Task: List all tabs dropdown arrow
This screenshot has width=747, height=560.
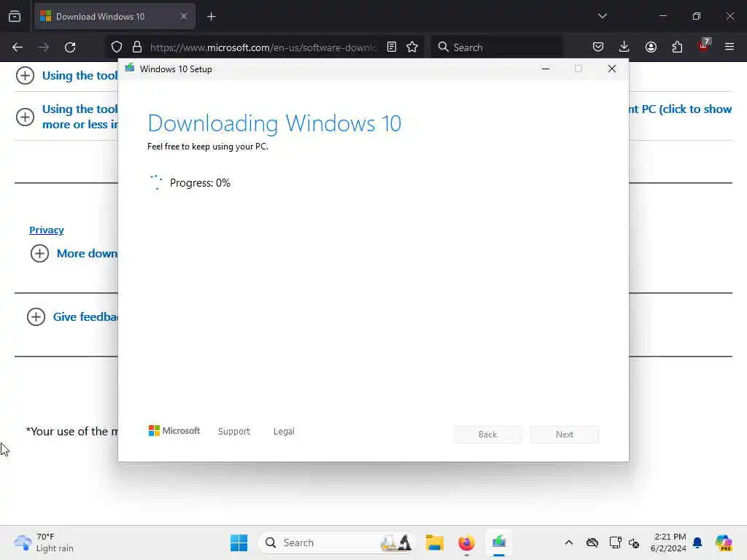Action: click(603, 16)
